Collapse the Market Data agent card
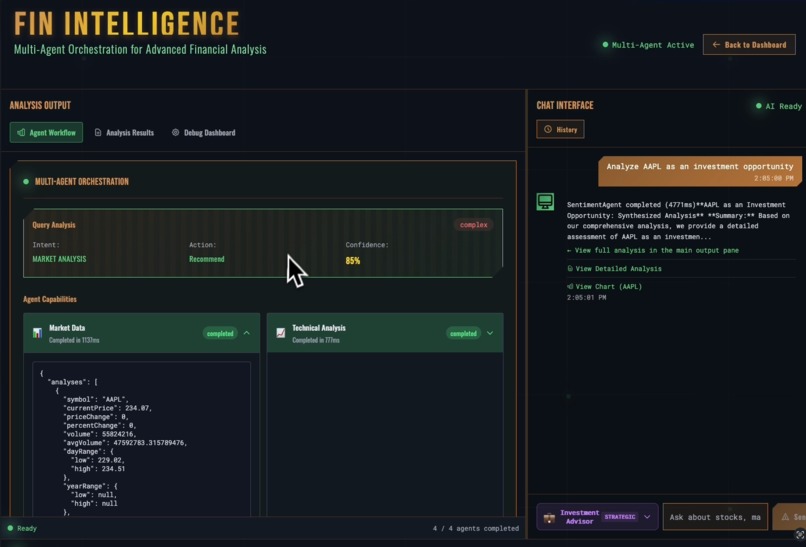The image size is (806, 547). pos(247,333)
